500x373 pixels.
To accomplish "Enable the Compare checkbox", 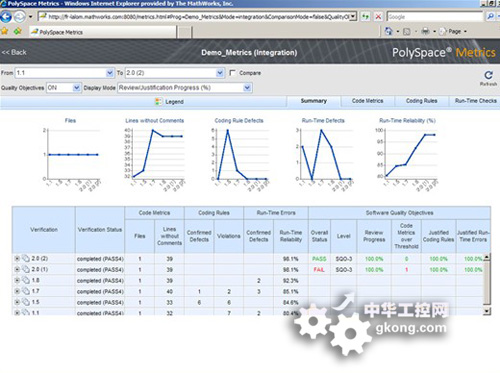I will click(x=233, y=73).
